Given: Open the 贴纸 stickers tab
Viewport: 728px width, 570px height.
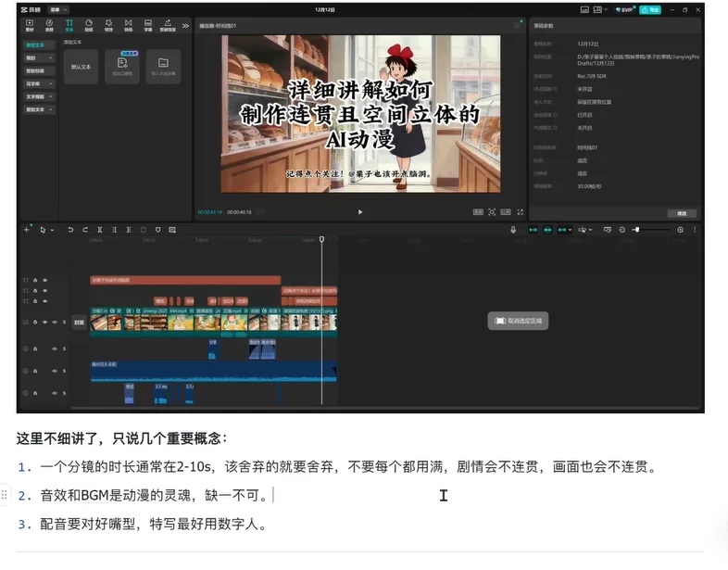Looking at the screenshot, I should [x=89, y=25].
